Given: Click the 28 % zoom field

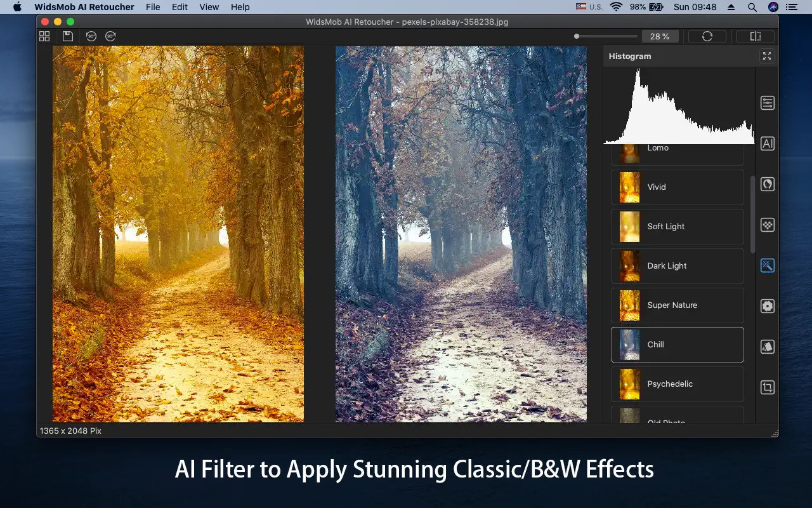Looking at the screenshot, I should (660, 37).
